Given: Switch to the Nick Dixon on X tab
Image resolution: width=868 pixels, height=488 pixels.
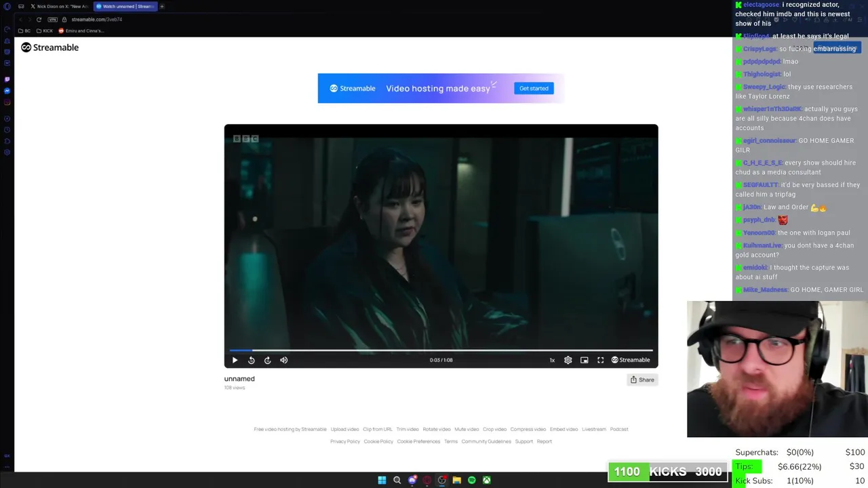Looking at the screenshot, I should point(59,6).
